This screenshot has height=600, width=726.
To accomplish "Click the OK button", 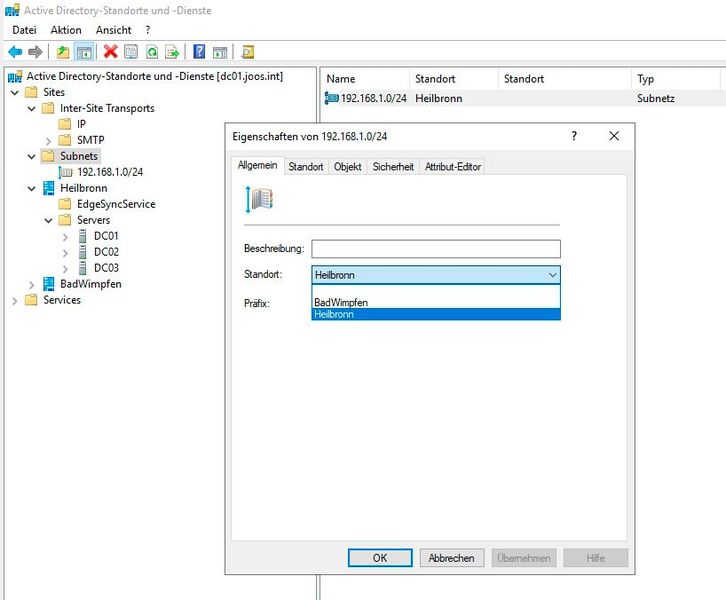I will [380, 558].
